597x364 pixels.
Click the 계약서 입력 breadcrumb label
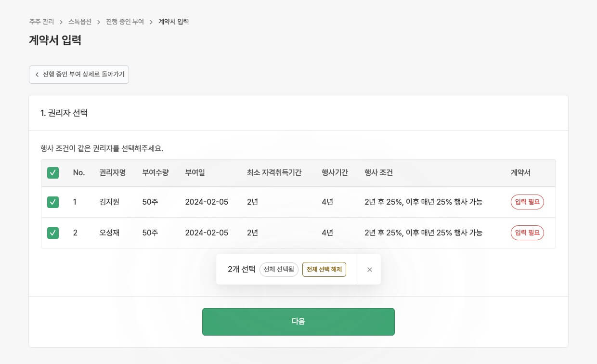(x=173, y=22)
